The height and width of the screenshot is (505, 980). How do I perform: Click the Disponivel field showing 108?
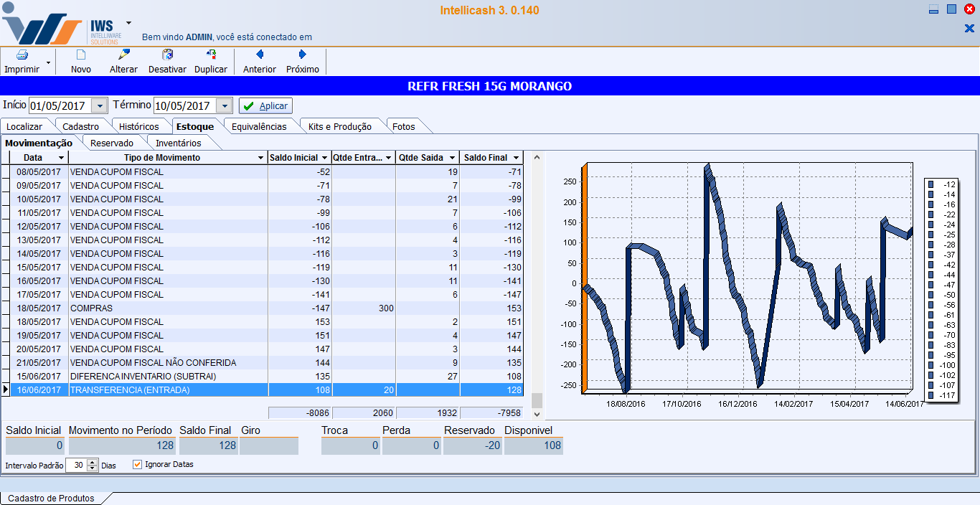pyautogui.click(x=534, y=445)
